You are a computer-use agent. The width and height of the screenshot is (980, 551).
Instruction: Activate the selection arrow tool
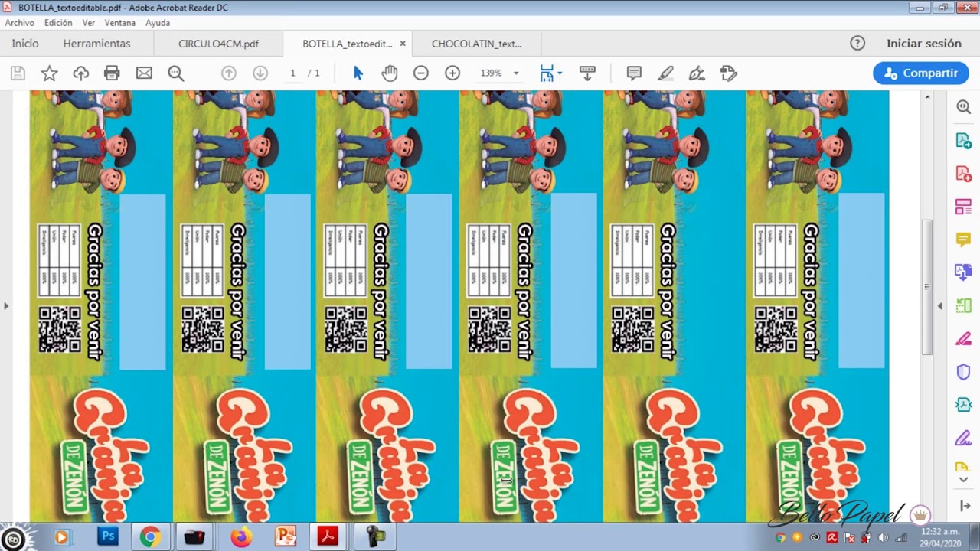point(358,73)
